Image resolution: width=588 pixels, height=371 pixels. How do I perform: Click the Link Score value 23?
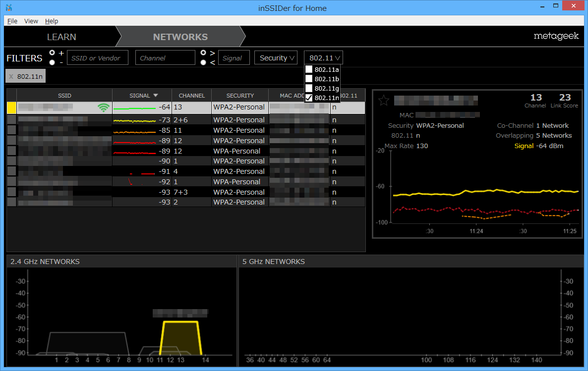pos(565,98)
